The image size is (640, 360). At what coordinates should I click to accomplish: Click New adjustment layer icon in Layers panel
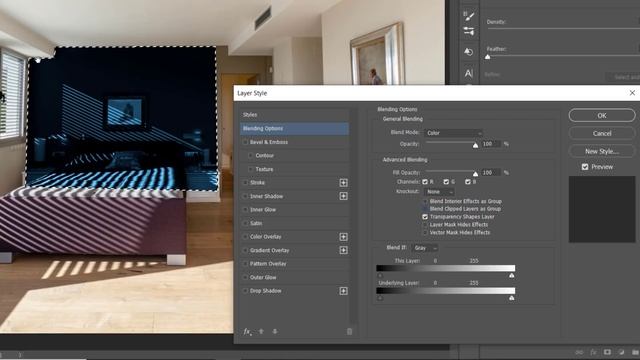[621, 352]
